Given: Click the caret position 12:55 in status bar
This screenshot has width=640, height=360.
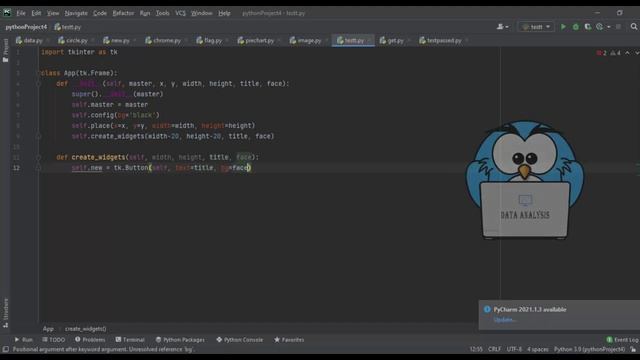Looking at the screenshot, I should coord(476,349).
